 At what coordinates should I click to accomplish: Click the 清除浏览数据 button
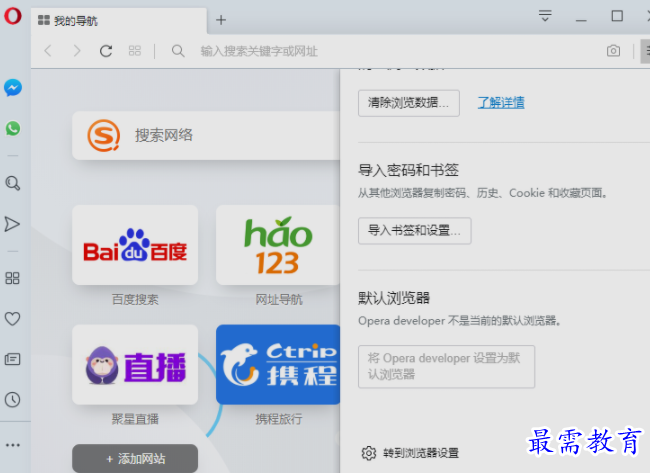409,103
